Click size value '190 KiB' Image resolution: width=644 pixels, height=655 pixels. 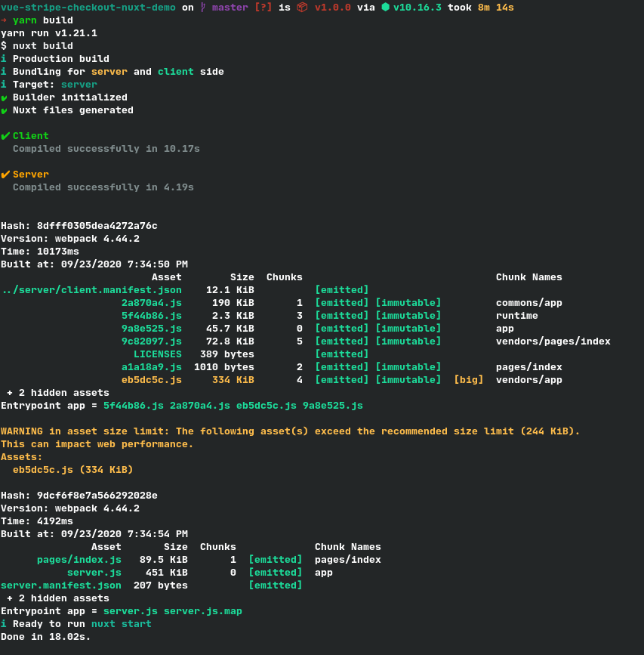pyautogui.click(x=233, y=303)
